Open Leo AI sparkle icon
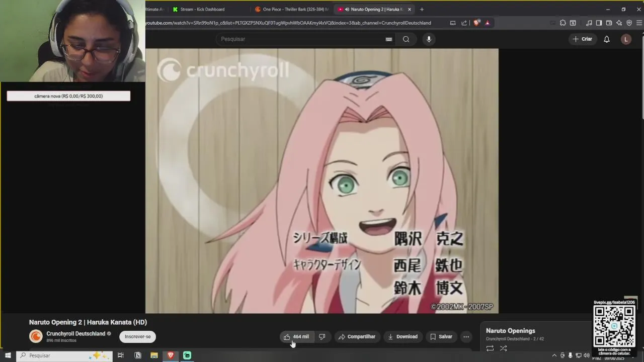This screenshot has height=362, width=644. pos(619,23)
